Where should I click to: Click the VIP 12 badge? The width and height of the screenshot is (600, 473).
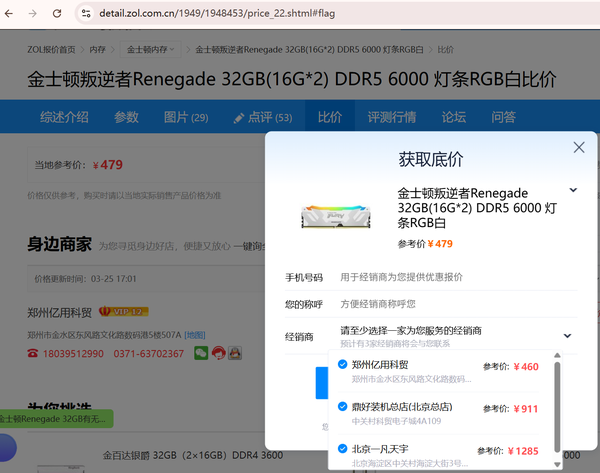124,312
